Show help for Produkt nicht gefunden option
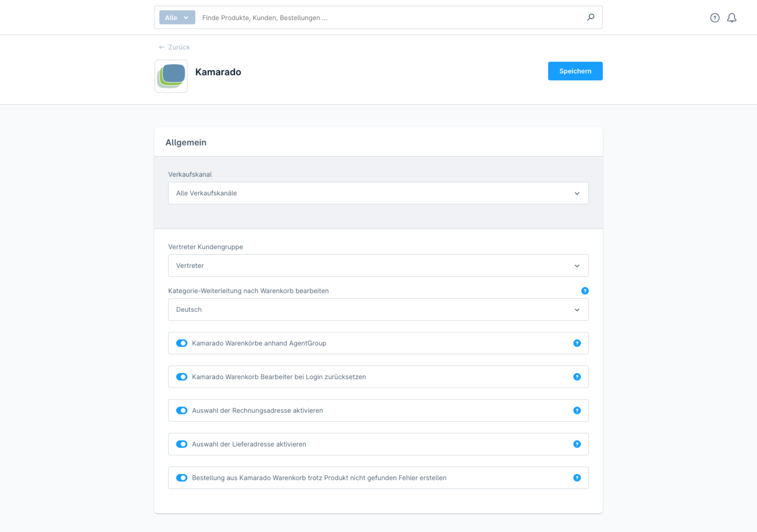The image size is (757, 532). (x=577, y=478)
